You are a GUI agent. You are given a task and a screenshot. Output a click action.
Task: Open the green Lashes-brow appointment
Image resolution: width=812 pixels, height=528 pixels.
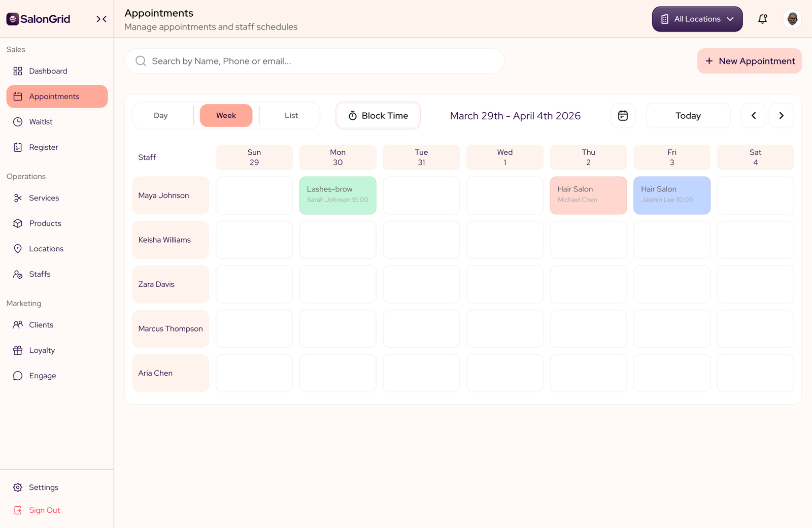point(337,195)
